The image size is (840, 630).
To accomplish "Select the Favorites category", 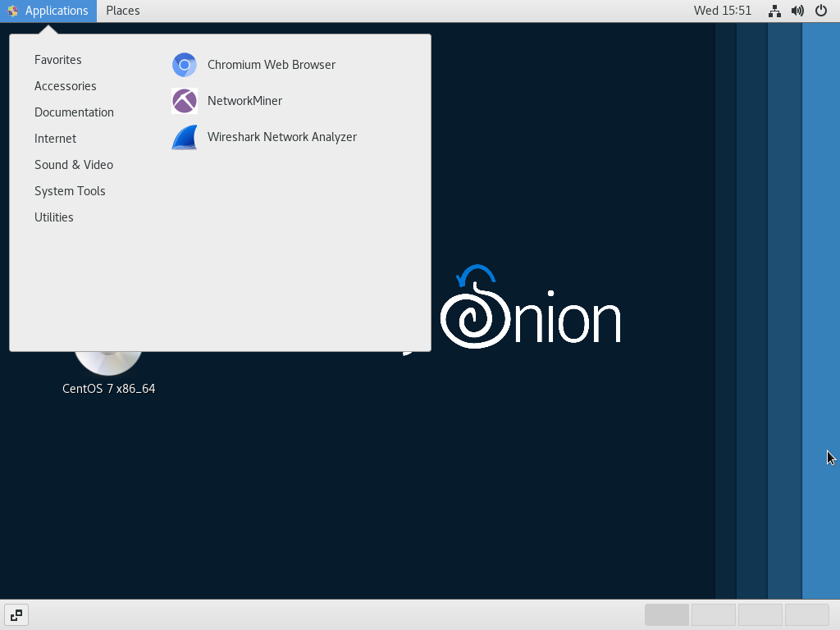I will click(57, 59).
